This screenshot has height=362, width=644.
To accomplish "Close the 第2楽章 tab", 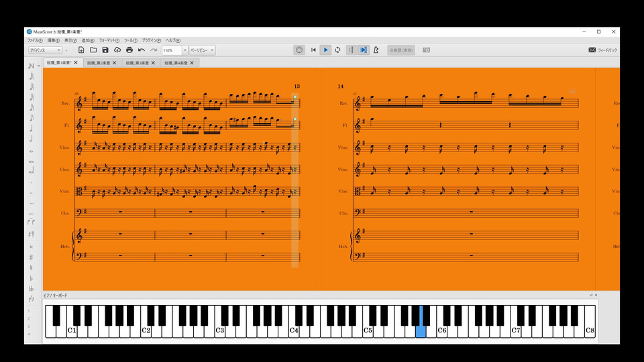I will click(x=115, y=63).
